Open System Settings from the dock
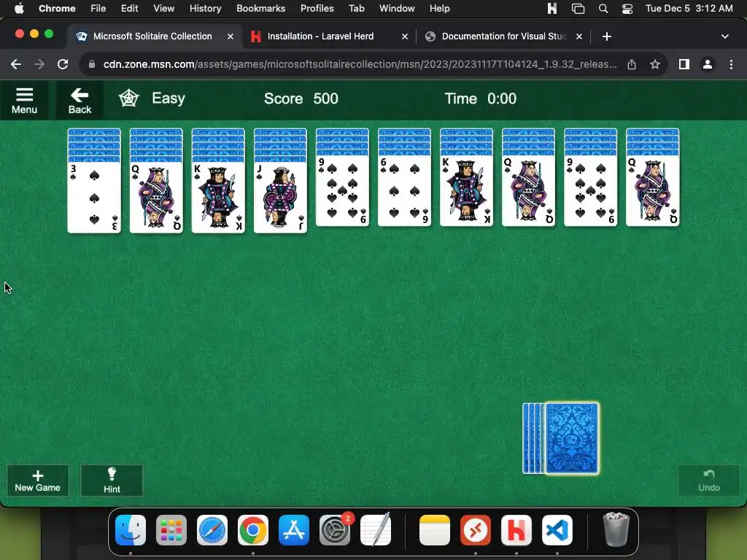Viewport: 747px width, 560px height. point(335,530)
